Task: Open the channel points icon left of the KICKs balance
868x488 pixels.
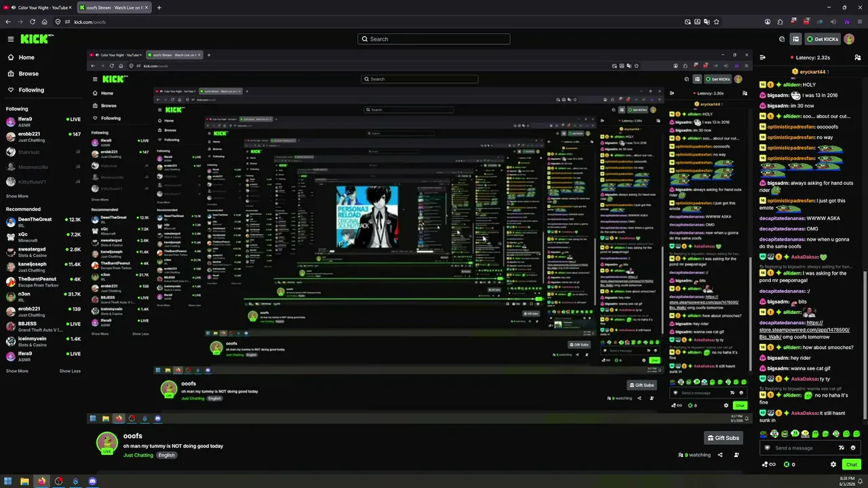Action: 769,464
